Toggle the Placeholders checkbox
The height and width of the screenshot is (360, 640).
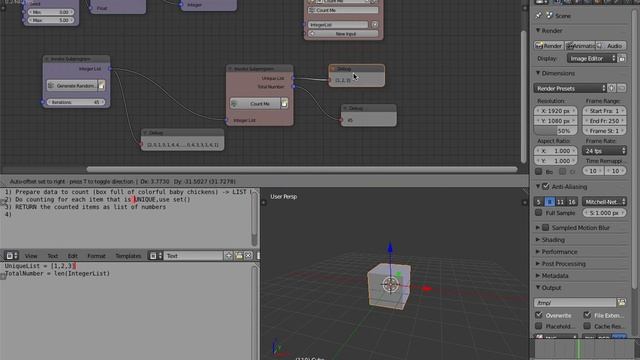539,326
